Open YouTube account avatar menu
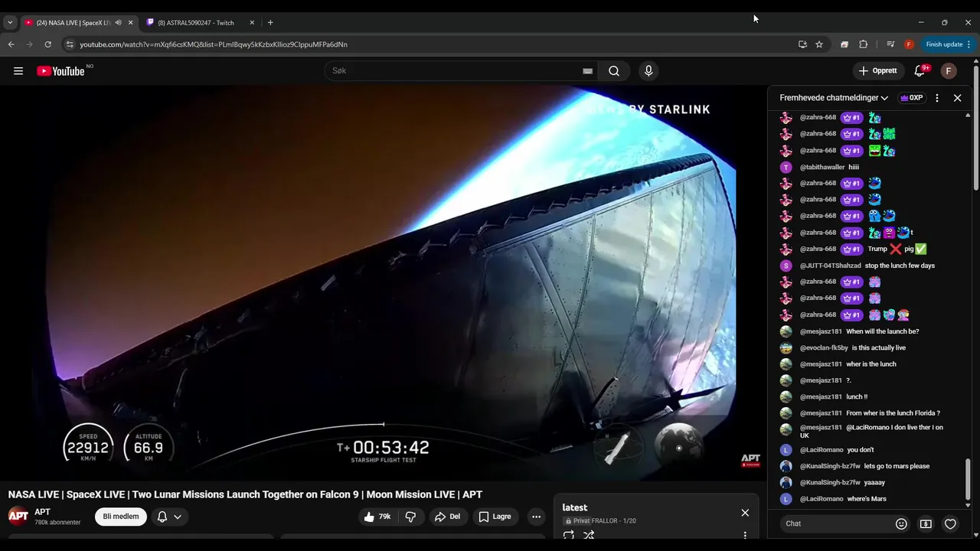Viewport: 980px width, 551px height. coord(949,71)
